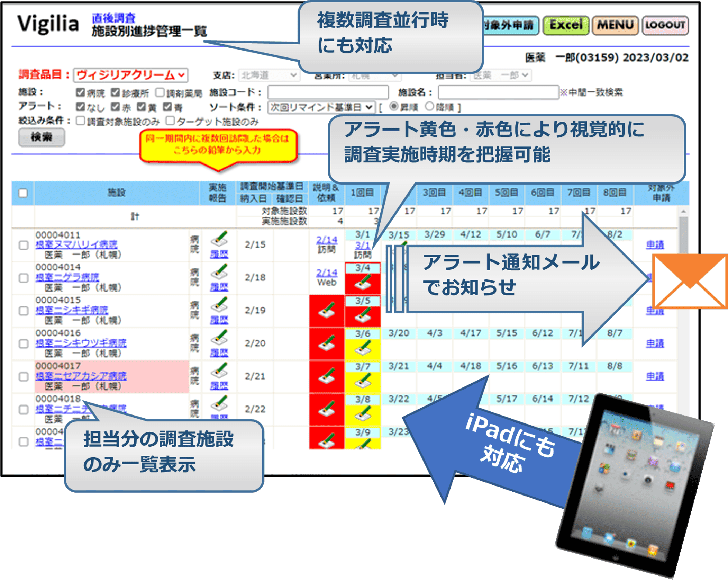728x580 pixels.
Task: Click yellow 3/8 pencil in 1回目 column
Action: point(363,414)
